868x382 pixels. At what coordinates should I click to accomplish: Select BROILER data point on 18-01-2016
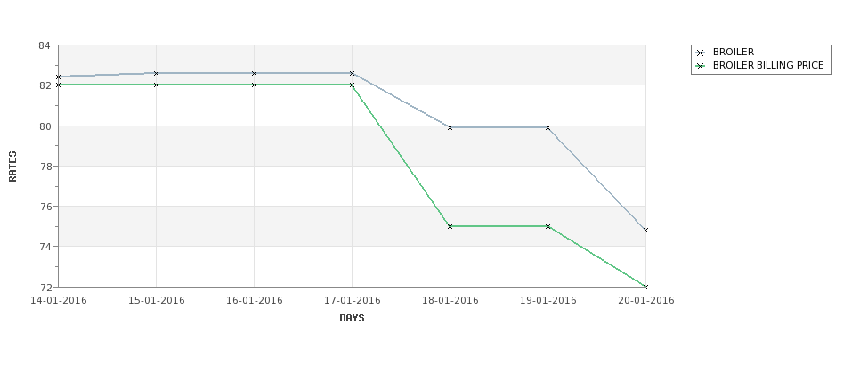[x=450, y=127]
